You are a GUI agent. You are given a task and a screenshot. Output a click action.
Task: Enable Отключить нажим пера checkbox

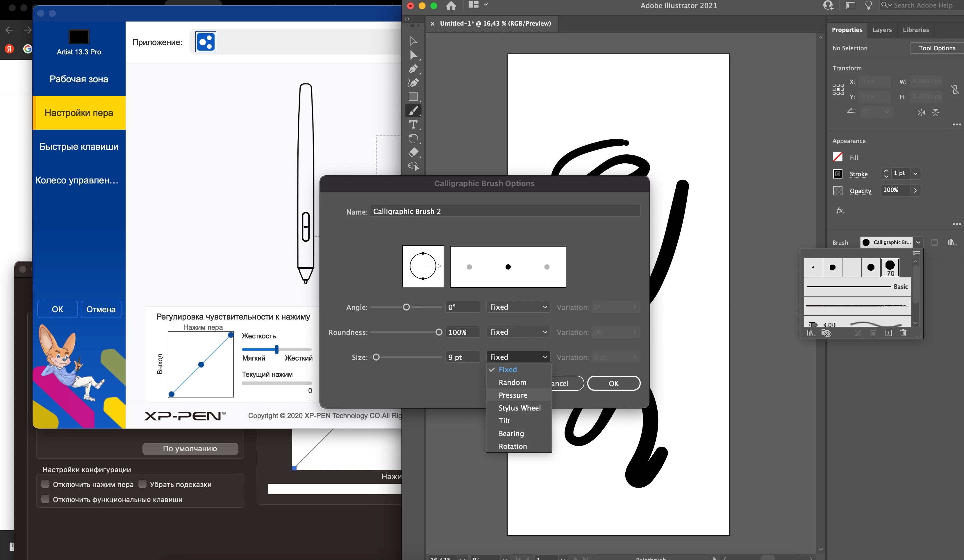[x=45, y=484]
